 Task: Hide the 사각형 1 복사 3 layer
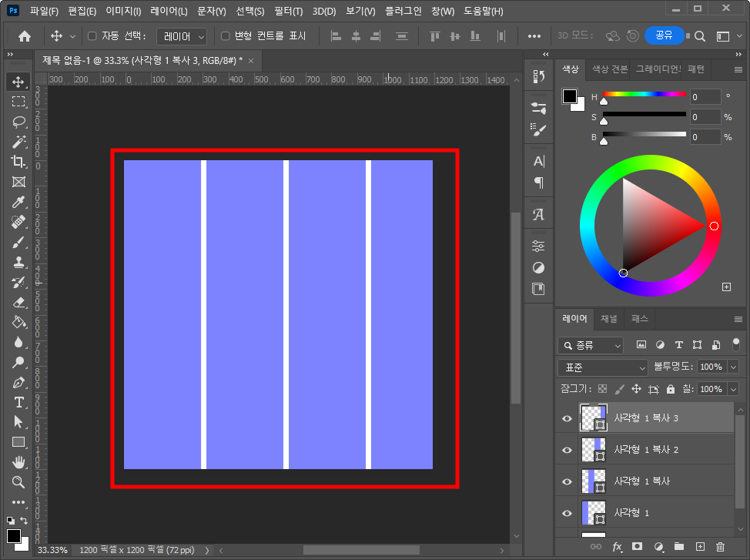(x=567, y=418)
